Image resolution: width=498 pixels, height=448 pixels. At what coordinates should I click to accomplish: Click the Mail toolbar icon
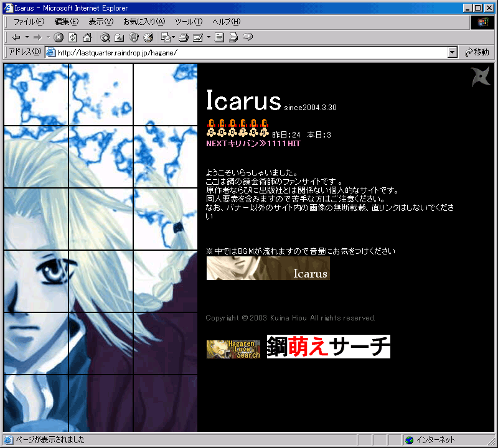(x=166, y=37)
